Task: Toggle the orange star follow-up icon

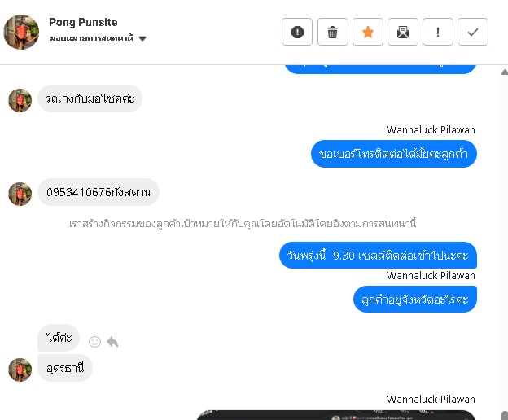Action: tap(368, 32)
